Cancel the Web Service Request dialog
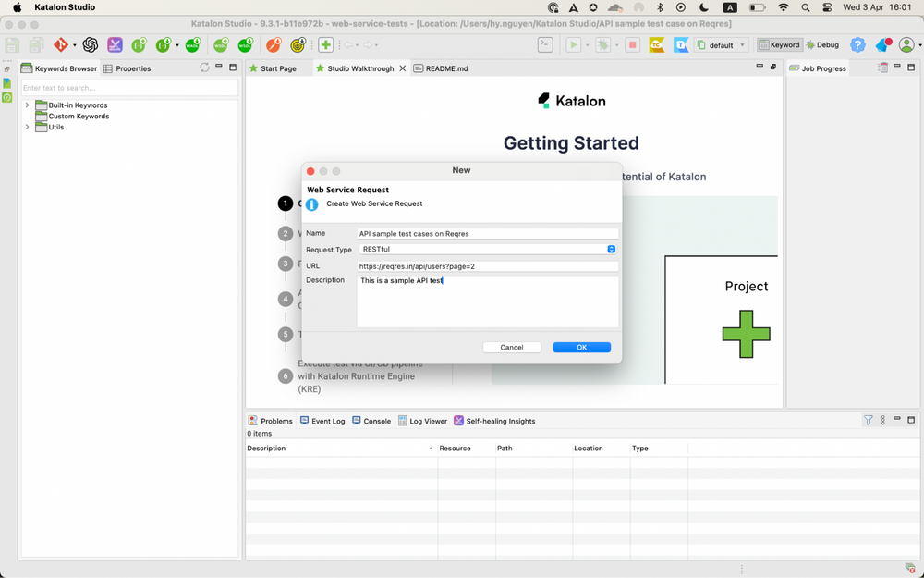 (x=512, y=347)
